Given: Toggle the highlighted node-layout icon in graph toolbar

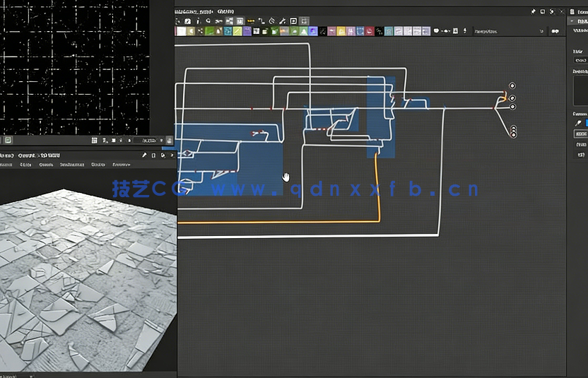Looking at the screenshot, I should (x=230, y=21).
